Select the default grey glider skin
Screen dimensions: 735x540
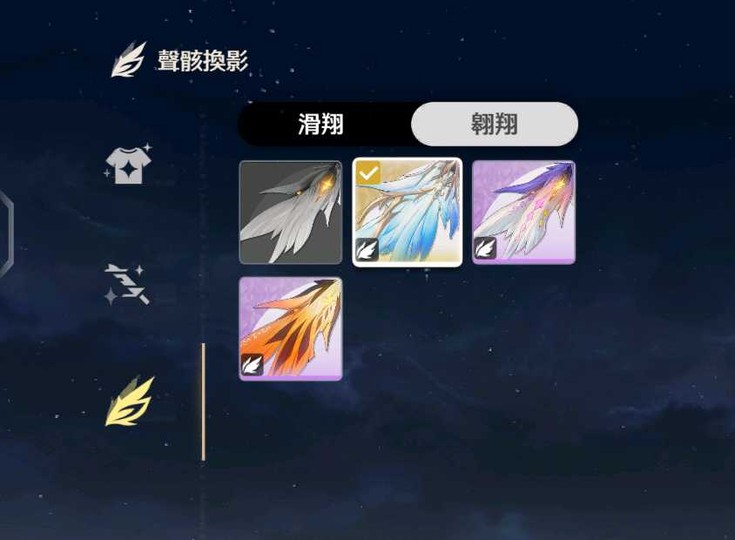pos(291,212)
